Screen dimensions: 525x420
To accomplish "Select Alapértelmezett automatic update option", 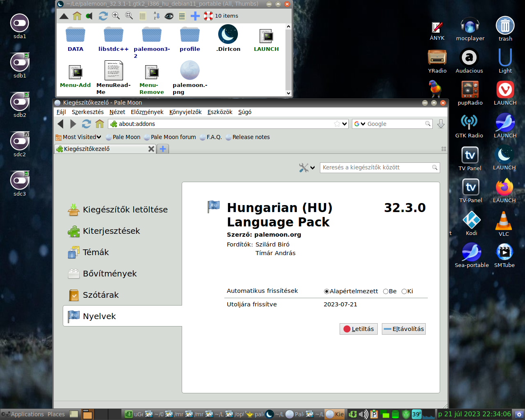I will tap(351, 291).
